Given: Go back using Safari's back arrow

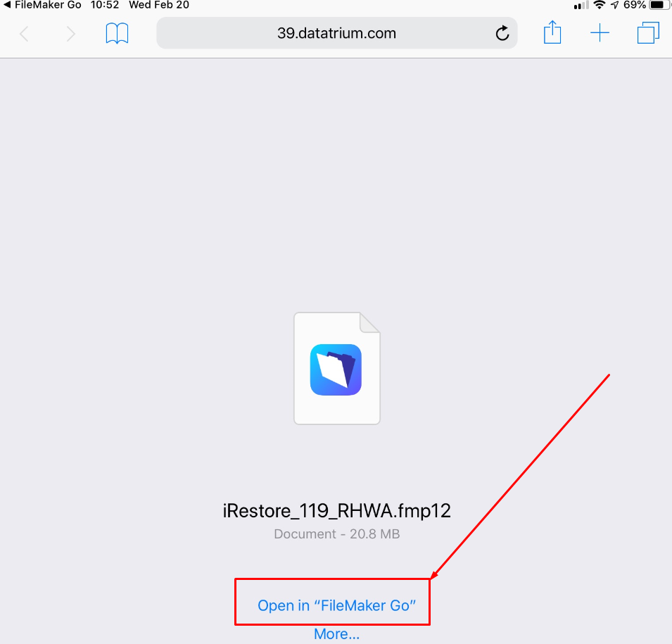Looking at the screenshot, I should point(25,34).
